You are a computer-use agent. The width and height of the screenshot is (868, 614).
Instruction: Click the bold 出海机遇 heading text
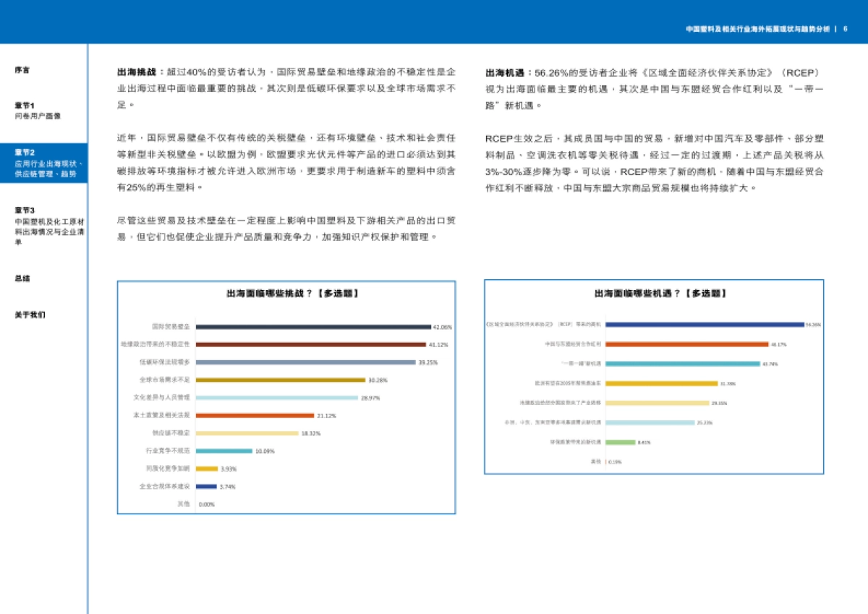(x=500, y=69)
